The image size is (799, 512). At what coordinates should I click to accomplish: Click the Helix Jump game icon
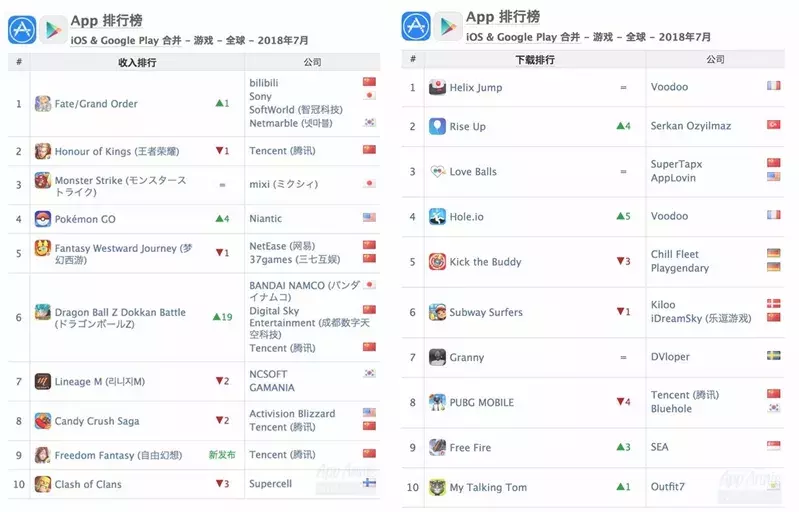click(x=437, y=87)
